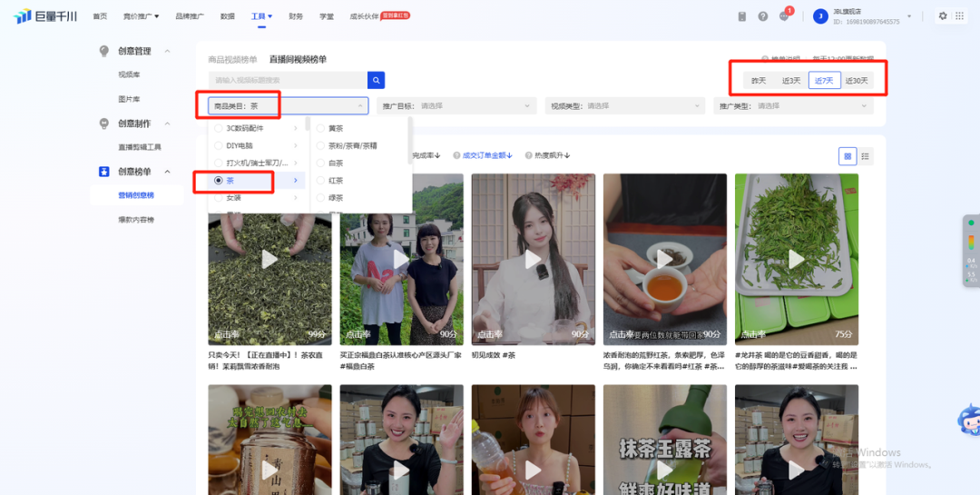Expand the 3C数码配件 submenu chevron
This screenshot has height=495, width=980.
(296, 128)
